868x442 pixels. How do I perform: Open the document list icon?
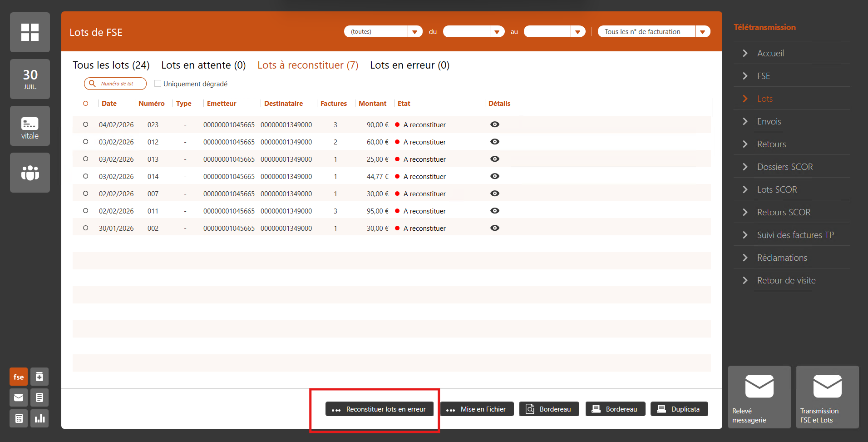pos(39,397)
